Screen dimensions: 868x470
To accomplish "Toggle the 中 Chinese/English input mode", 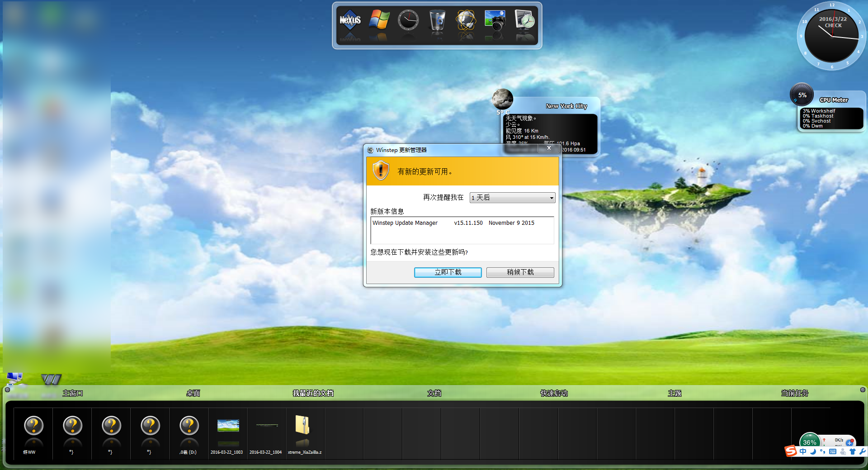I will [803, 451].
